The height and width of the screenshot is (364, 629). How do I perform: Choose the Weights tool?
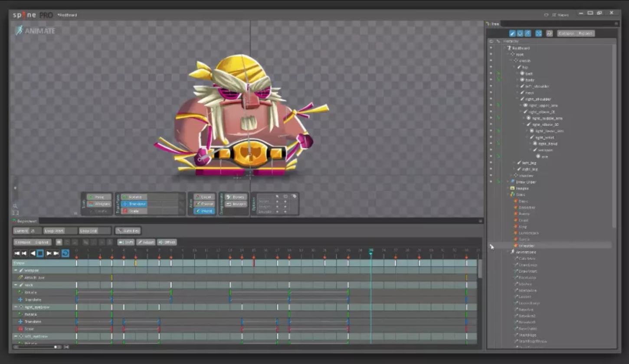coord(99,204)
